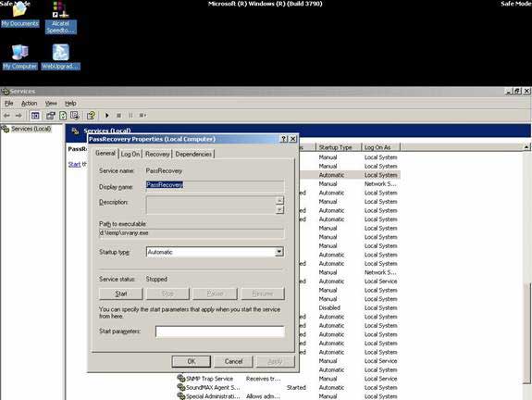Select the SNMP Trap Service row
532x400 pixels.
[x=289, y=379]
